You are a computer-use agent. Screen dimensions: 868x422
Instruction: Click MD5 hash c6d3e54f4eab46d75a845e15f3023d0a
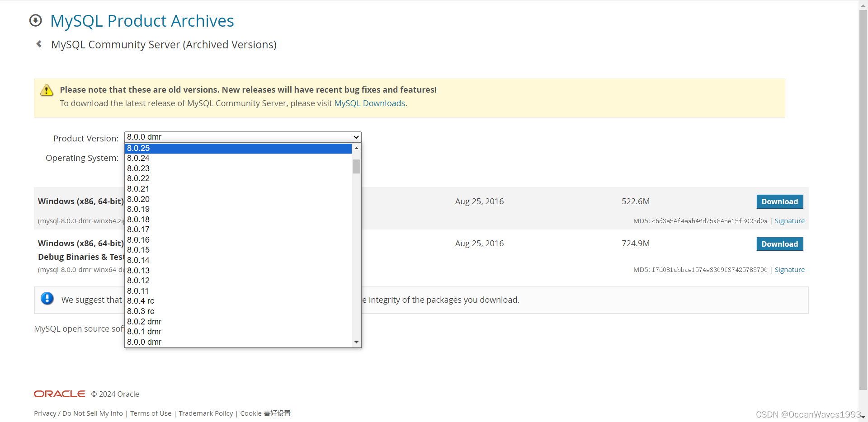pyautogui.click(x=710, y=221)
